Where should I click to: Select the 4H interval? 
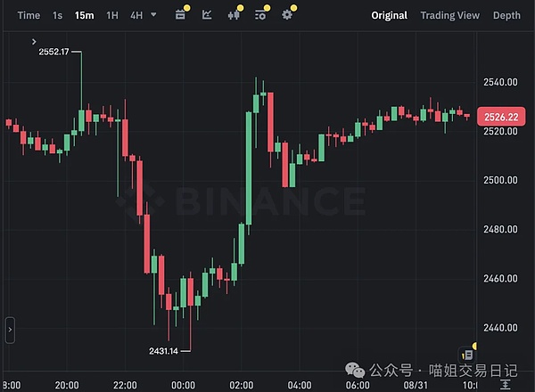coord(136,15)
